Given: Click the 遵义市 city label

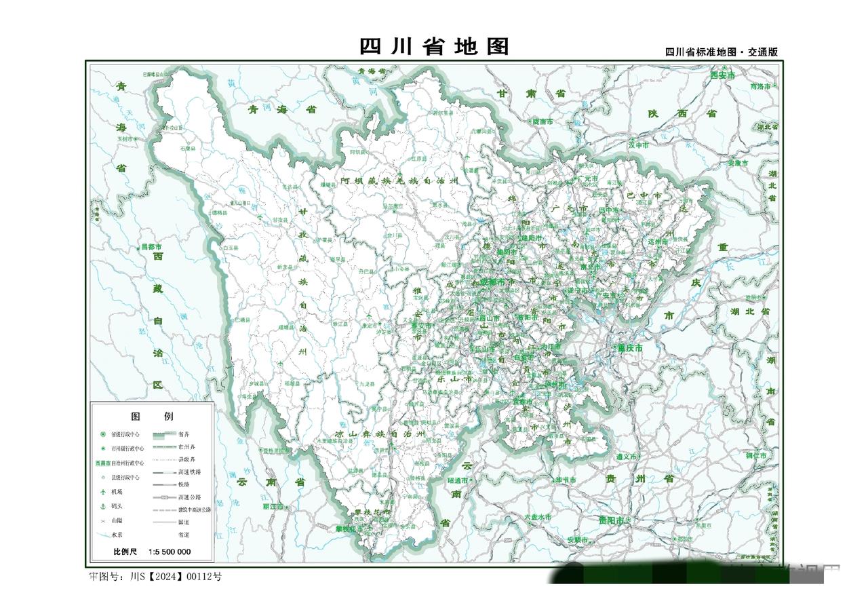Looking at the screenshot, I should tap(625, 457).
